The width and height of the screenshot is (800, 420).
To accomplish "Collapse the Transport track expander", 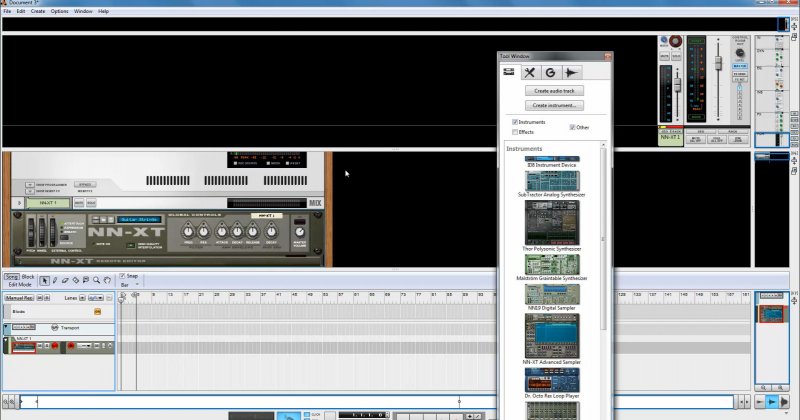I will [x=6, y=328].
